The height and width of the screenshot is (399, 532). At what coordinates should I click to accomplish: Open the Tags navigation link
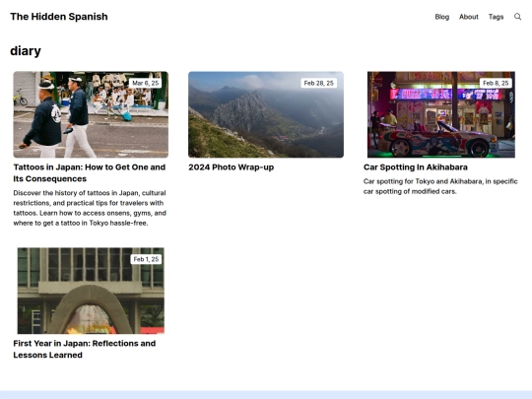496,17
